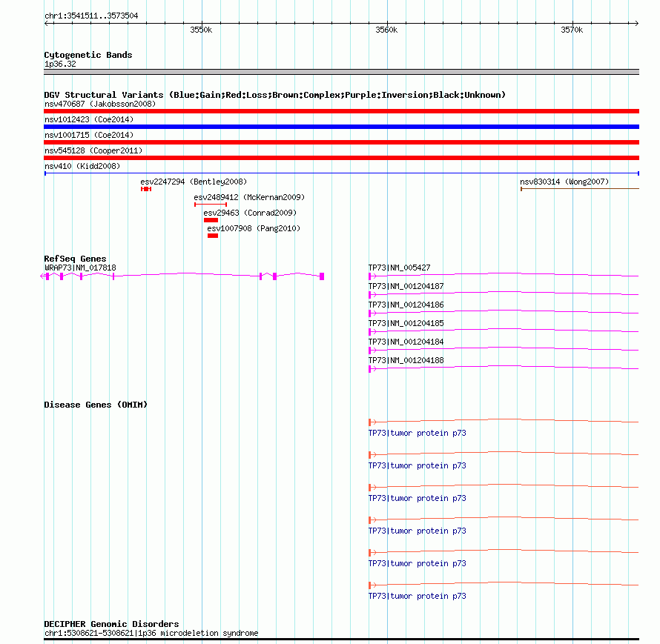Select the 1p36.32 cytogenetic band bar
660x644 pixels.
click(341, 72)
